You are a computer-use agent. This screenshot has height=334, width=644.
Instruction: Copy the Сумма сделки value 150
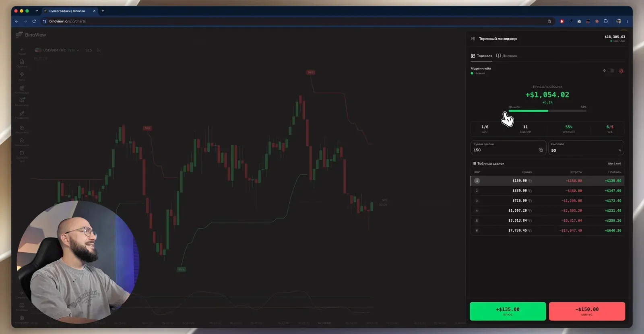(x=541, y=150)
